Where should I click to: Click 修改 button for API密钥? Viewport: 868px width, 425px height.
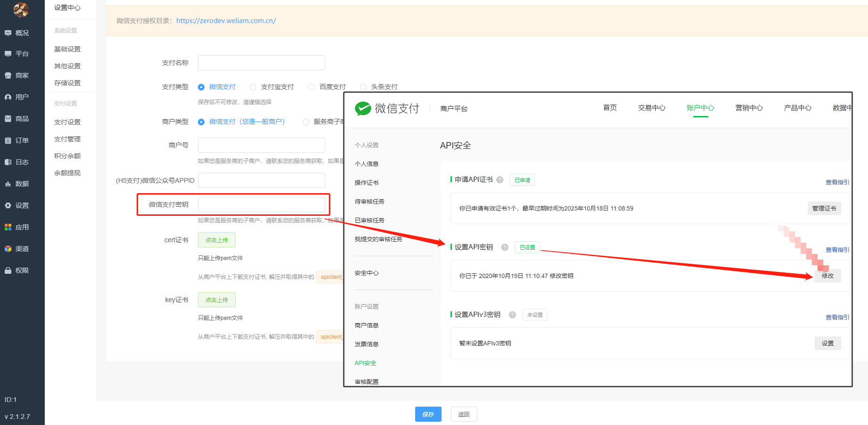coord(827,276)
